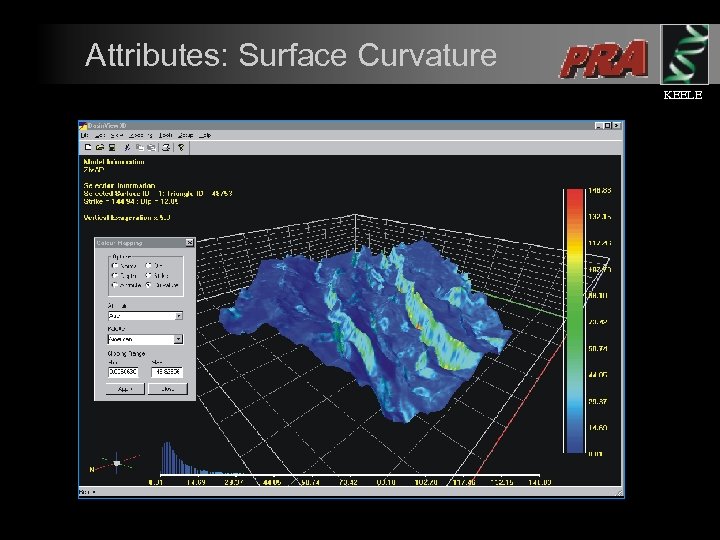720x540 pixels.
Task: Click the Paste clipboard toolbar icon
Action: (151, 147)
